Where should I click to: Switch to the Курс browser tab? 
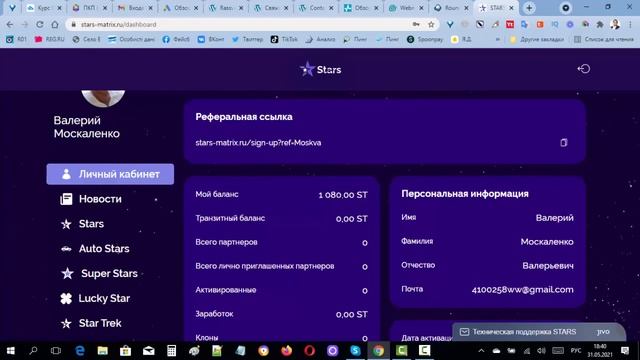44,8
